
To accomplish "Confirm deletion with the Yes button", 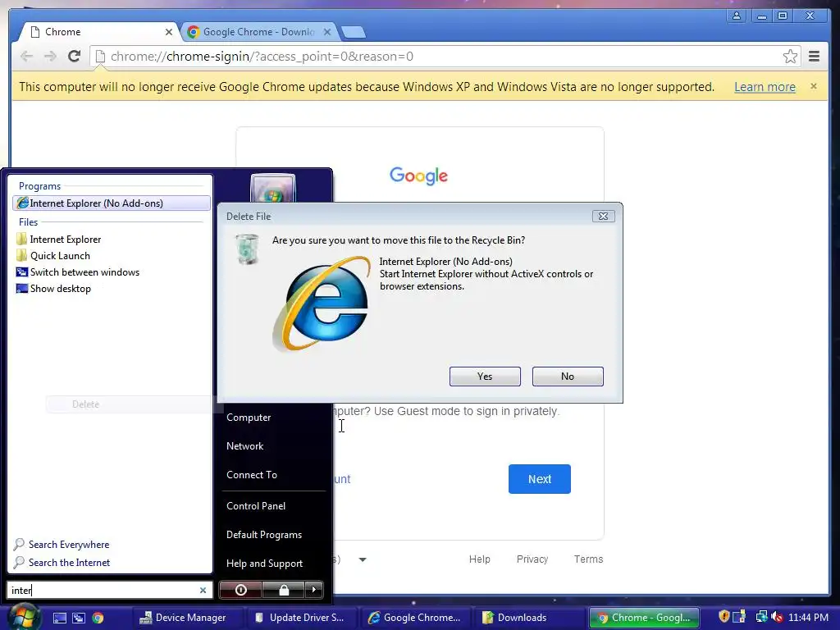I will click(485, 376).
